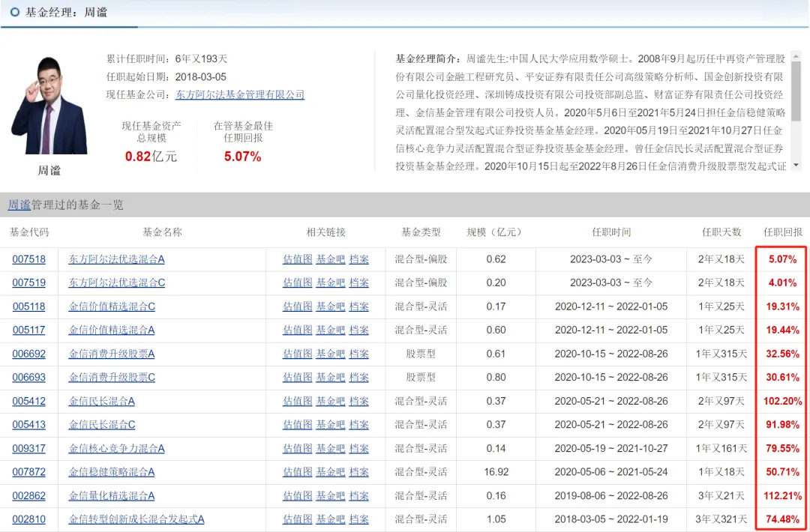Open fund code 009317

tap(29, 448)
